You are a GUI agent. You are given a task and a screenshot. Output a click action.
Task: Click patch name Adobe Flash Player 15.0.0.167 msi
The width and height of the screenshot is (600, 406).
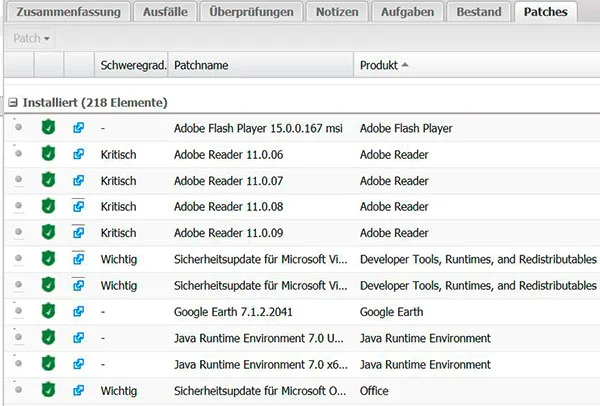pos(258,128)
